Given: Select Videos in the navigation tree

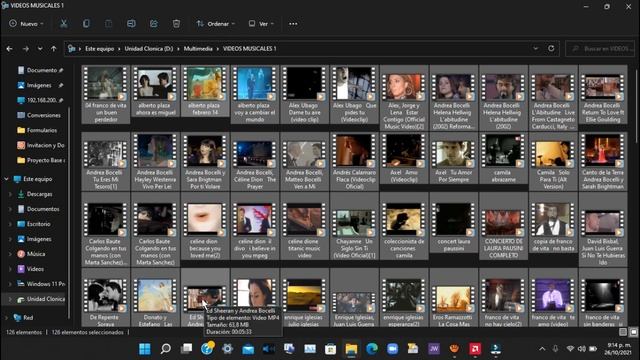Looking at the screenshot, I should 31,269.
